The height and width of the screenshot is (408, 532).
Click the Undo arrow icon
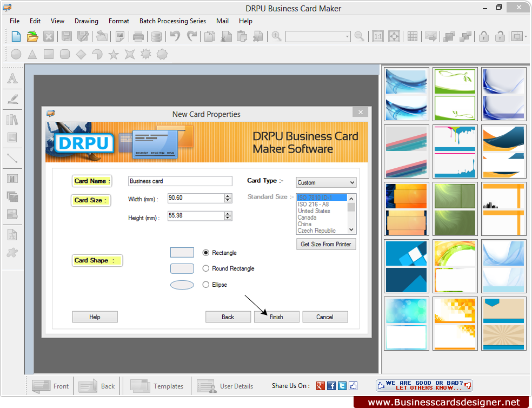point(175,36)
